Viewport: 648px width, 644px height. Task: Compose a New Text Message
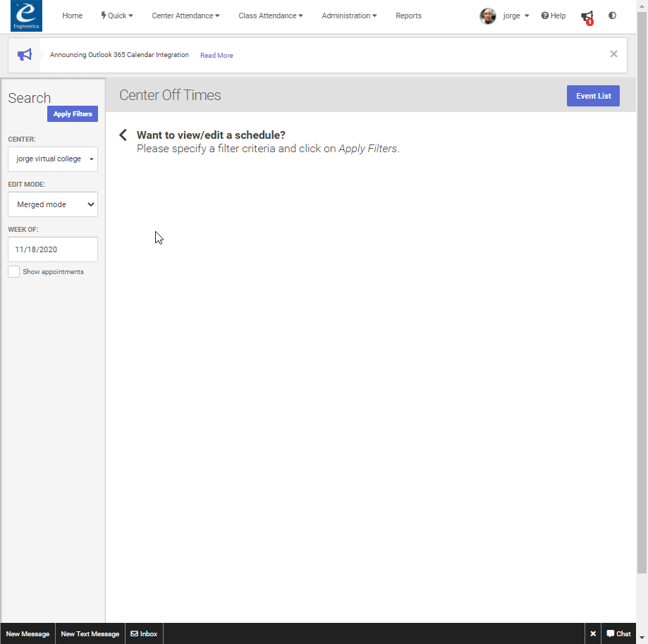(x=90, y=633)
